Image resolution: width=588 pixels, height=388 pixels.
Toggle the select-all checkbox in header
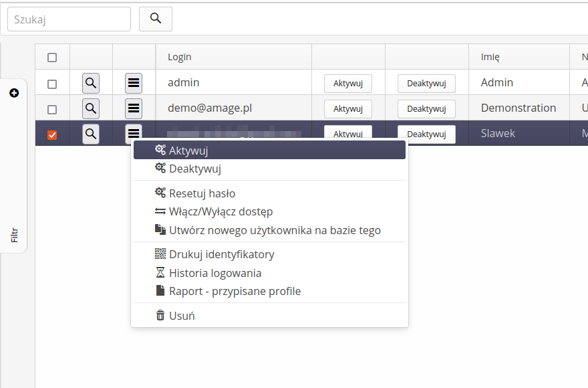click(x=52, y=58)
